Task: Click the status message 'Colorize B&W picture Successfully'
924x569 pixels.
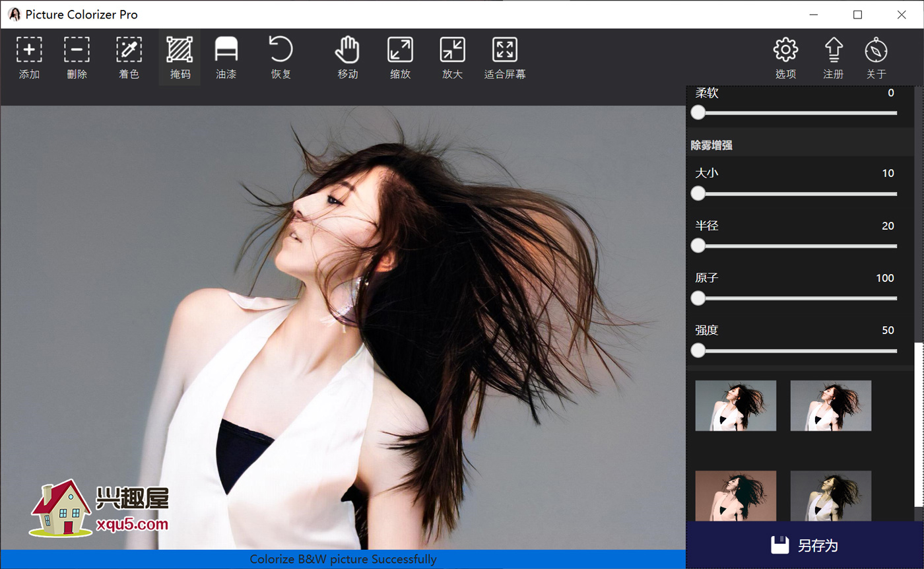Action: (x=343, y=560)
